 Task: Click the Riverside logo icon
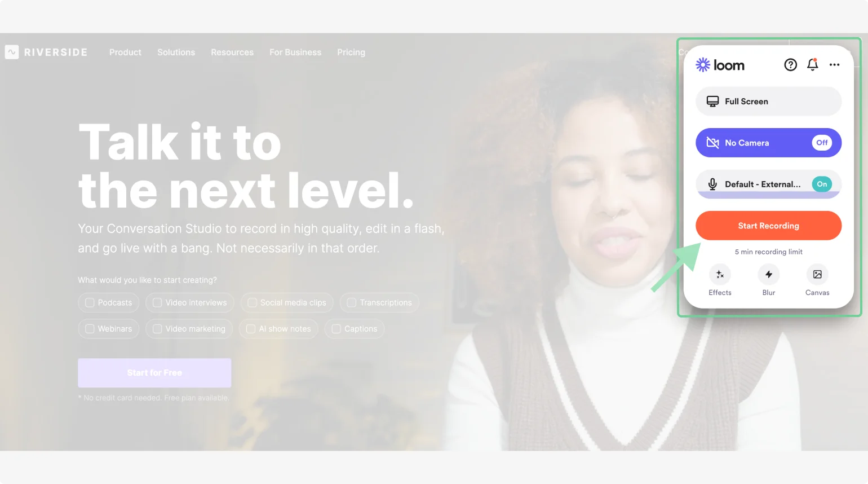tap(12, 52)
